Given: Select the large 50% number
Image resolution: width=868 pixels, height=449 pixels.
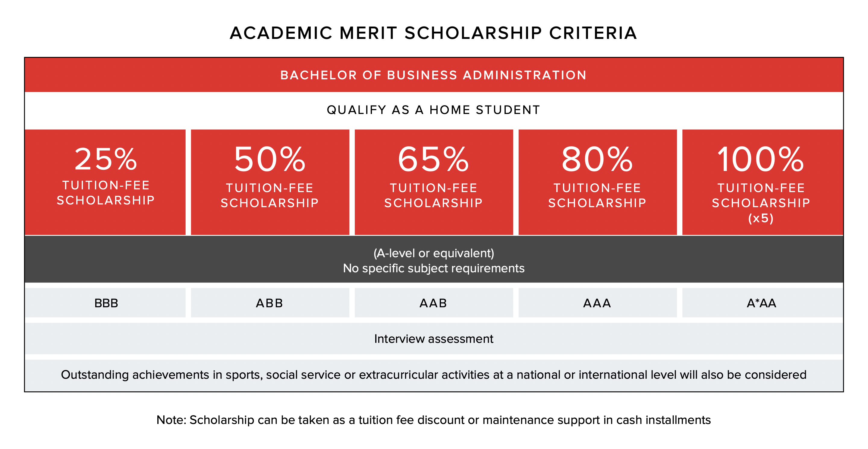Looking at the screenshot, I should (269, 159).
